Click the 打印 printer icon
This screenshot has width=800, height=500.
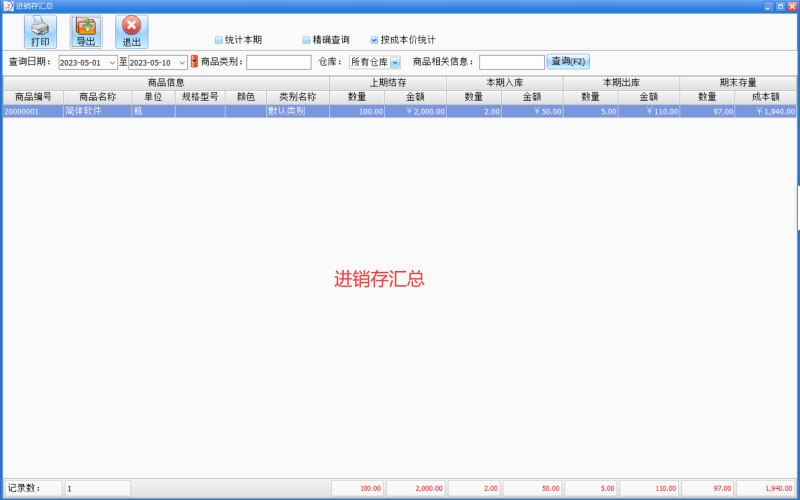(40, 32)
